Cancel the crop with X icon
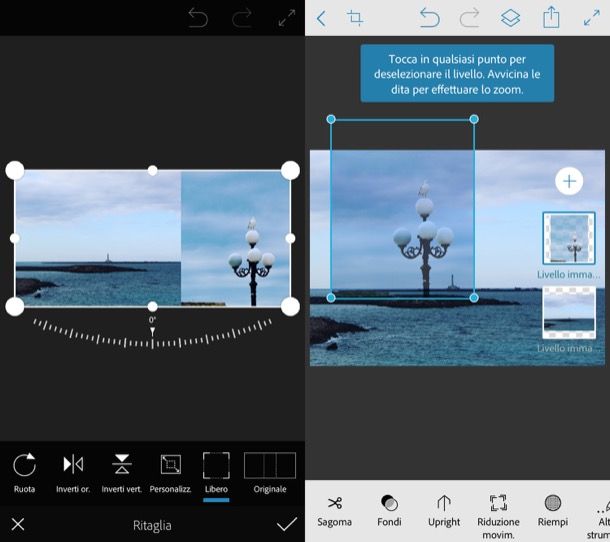The height and width of the screenshot is (542, 610). click(x=18, y=524)
